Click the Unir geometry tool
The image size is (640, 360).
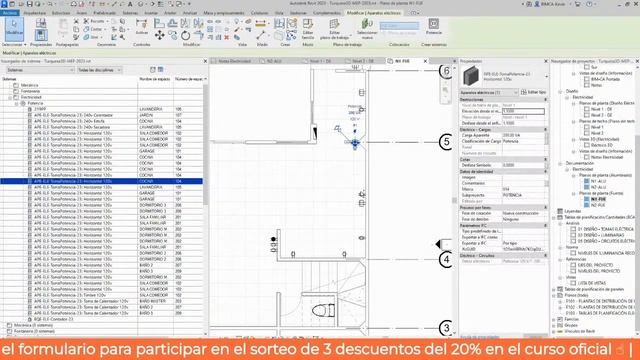pyautogui.click(x=92, y=37)
